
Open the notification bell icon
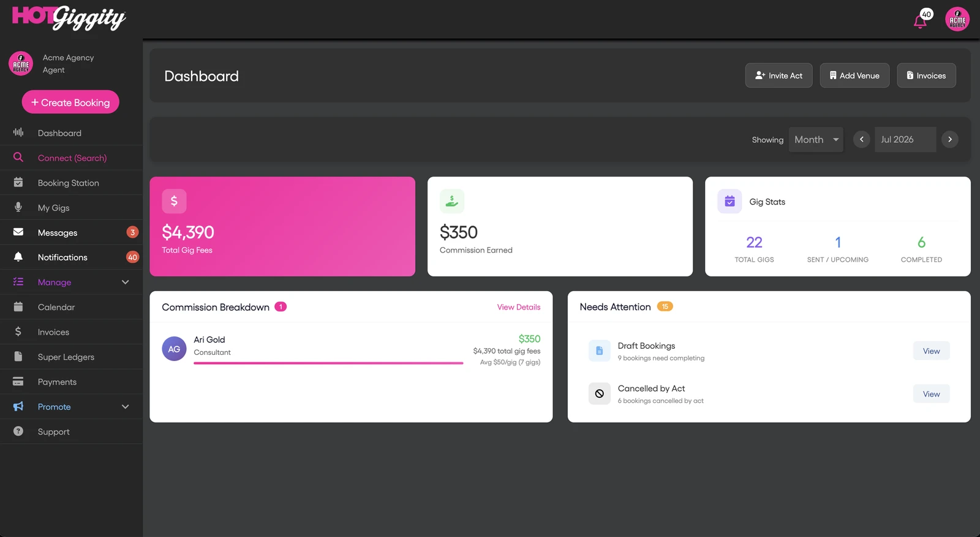pos(919,22)
